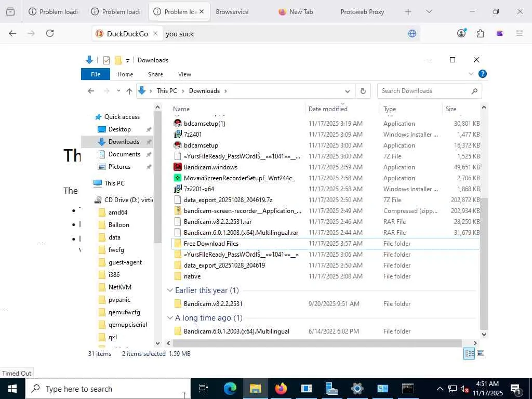Open a new browser tab
532x399 pixels.
pyautogui.click(x=408, y=12)
